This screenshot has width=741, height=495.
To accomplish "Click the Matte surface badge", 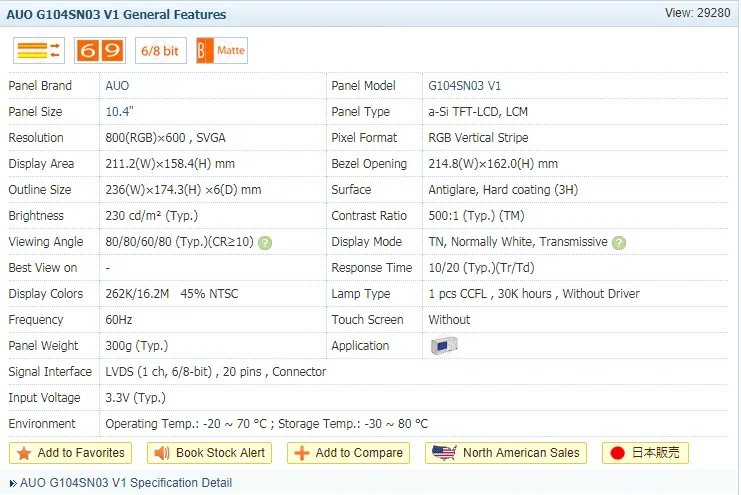I will [222, 51].
